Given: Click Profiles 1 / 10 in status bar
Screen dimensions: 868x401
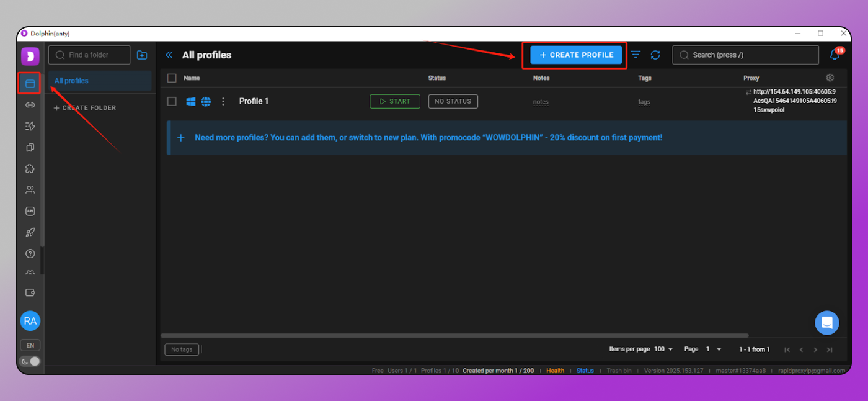Looking at the screenshot, I should point(440,371).
